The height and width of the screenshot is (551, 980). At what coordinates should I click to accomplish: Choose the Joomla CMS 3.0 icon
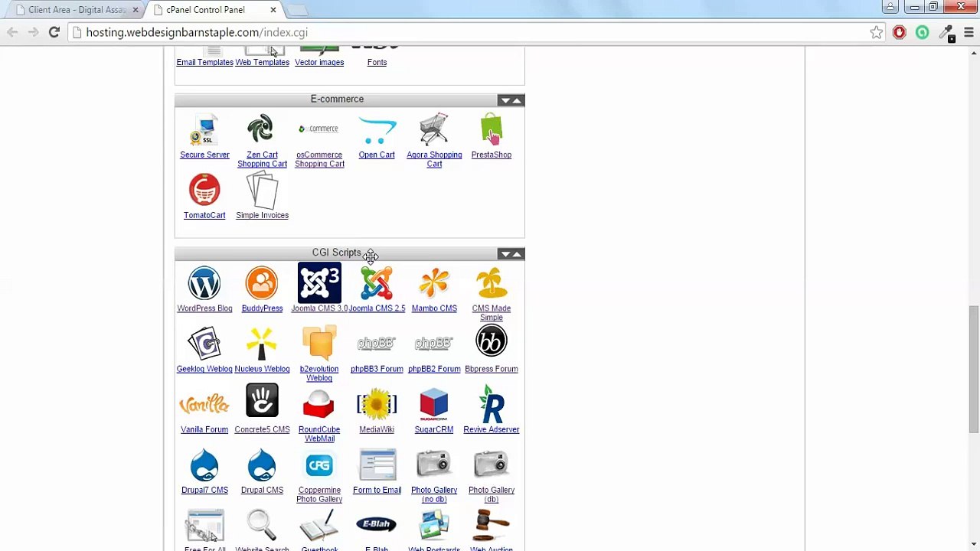[x=319, y=283]
